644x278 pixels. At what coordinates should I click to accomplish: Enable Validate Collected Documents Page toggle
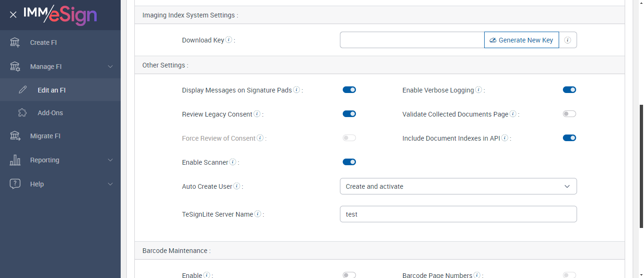(x=570, y=114)
